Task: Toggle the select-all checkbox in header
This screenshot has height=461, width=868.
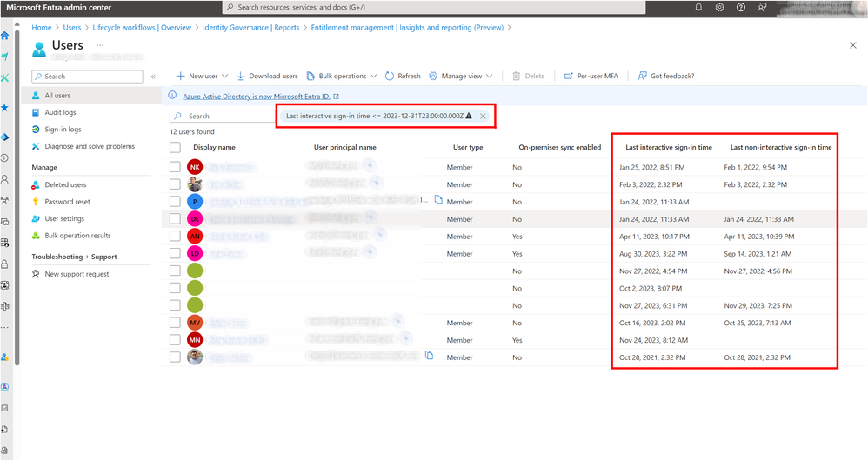Action: 175,147
